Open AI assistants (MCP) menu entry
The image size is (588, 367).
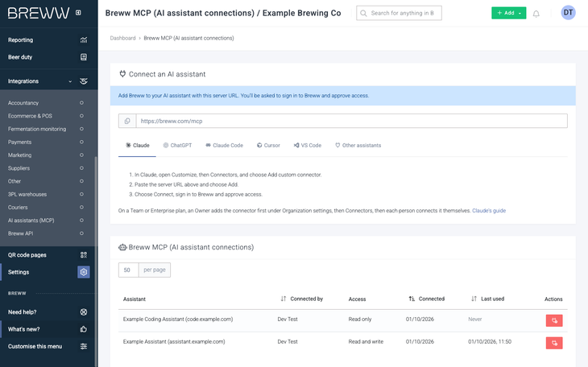pyautogui.click(x=31, y=221)
